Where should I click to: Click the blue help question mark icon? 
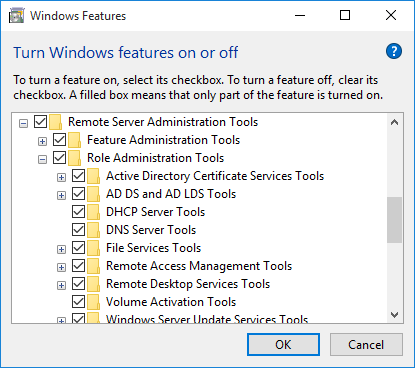(394, 51)
